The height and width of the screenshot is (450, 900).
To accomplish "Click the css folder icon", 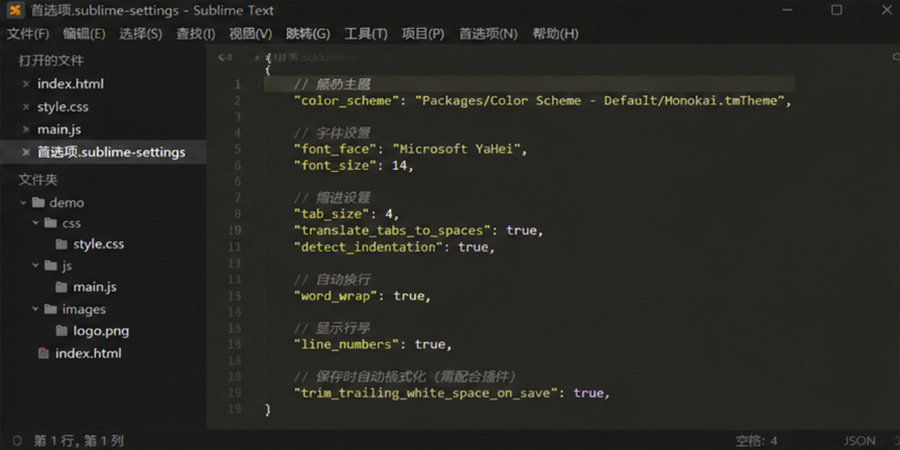I will click(x=51, y=223).
